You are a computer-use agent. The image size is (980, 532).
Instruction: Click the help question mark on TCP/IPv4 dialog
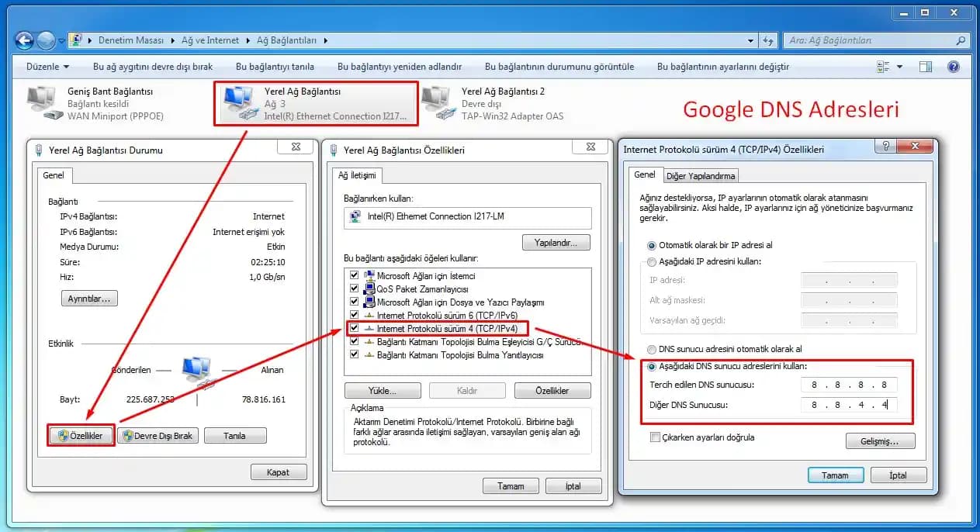(885, 145)
